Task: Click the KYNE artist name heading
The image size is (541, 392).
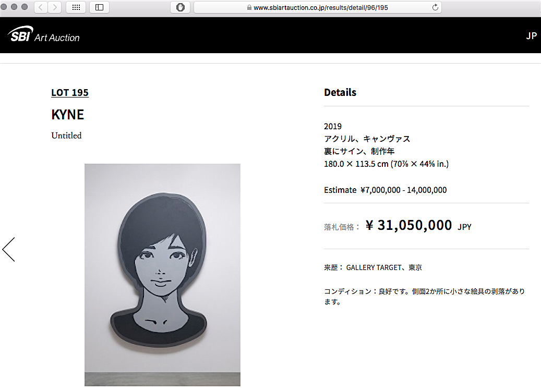Action: click(68, 115)
